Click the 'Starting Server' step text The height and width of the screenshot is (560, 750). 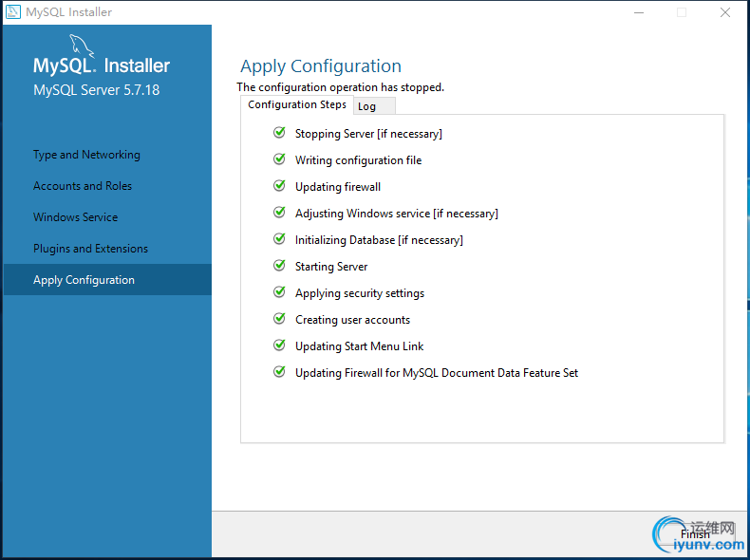[x=331, y=267]
